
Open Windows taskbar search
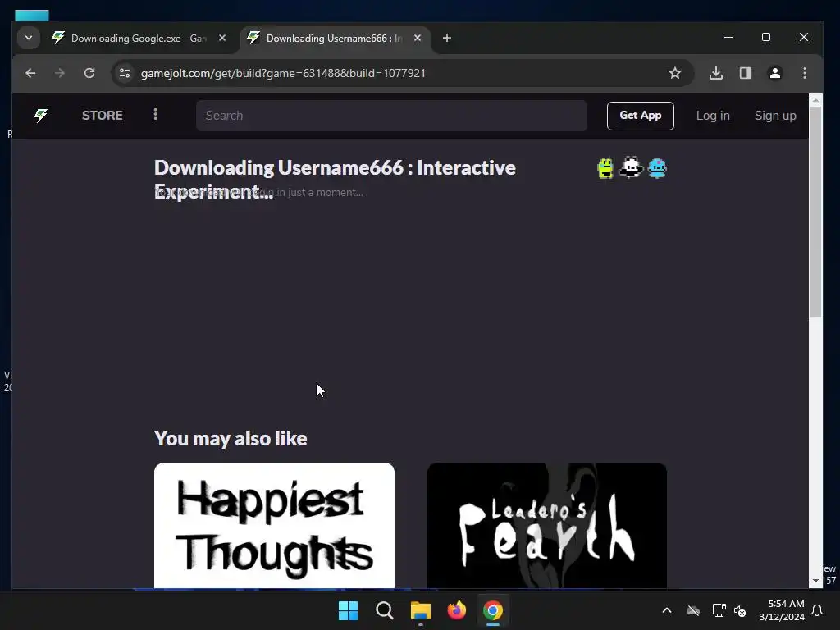384,610
